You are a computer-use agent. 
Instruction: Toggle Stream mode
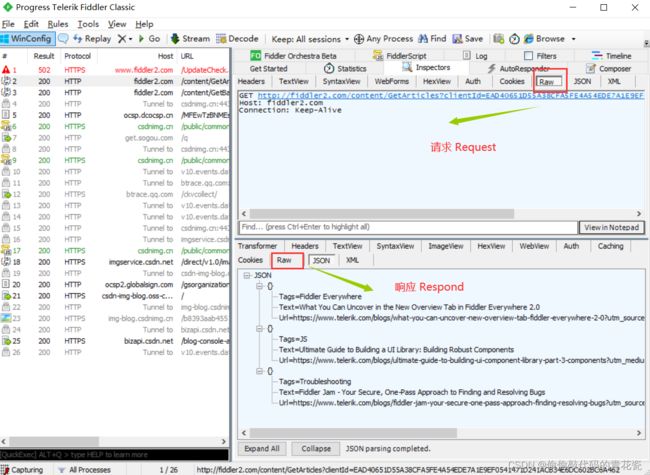(190, 39)
